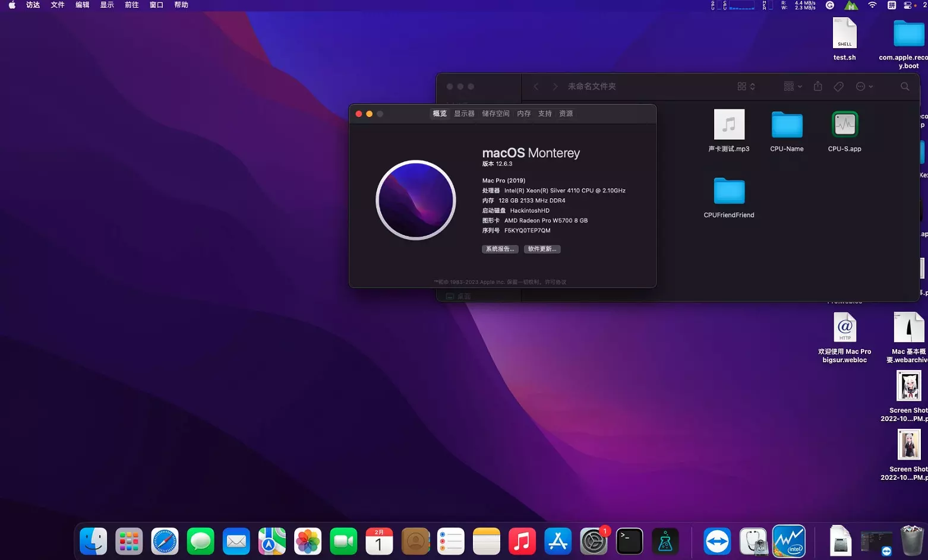Open Control Center in the menu bar

pyautogui.click(x=907, y=5)
